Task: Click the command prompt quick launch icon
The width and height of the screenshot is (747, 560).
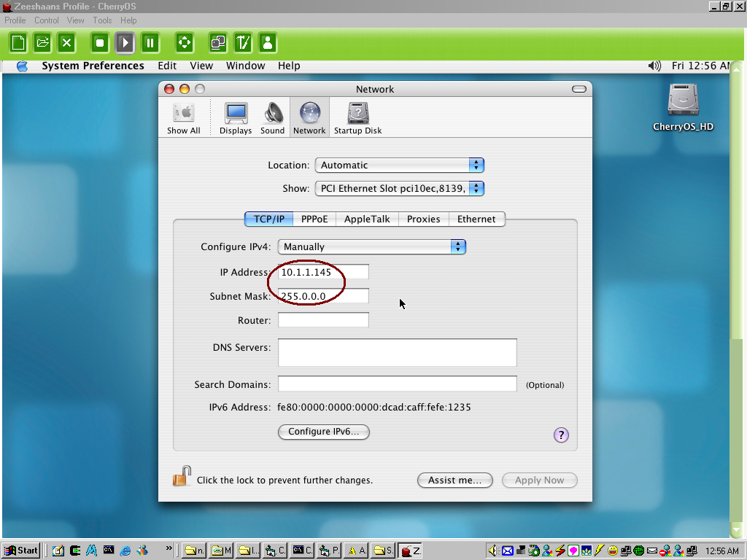Action: [109, 551]
